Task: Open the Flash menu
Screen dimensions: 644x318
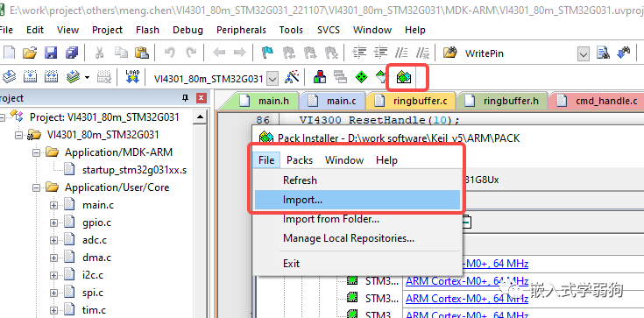Action: (x=147, y=30)
